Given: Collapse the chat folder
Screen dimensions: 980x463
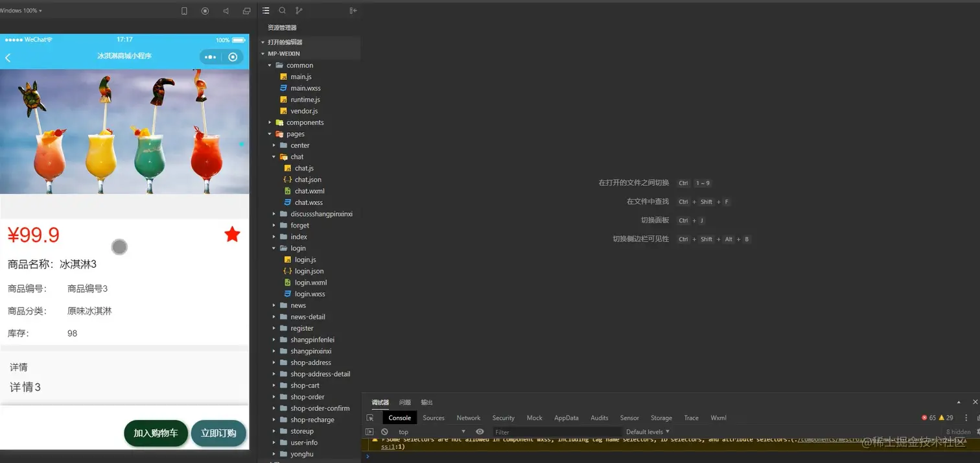Looking at the screenshot, I should click(x=274, y=157).
